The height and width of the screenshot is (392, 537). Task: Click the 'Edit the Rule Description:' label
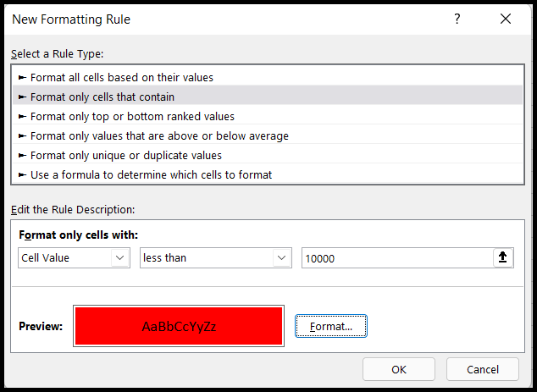coord(73,209)
